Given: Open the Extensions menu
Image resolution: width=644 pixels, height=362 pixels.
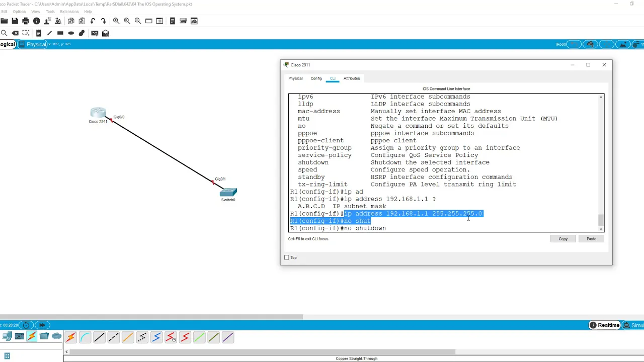Looking at the screenshot, I should click(x=69, y=12).
